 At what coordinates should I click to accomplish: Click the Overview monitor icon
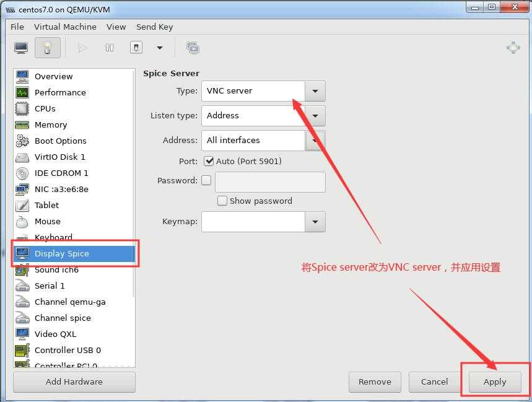point(22,76)
